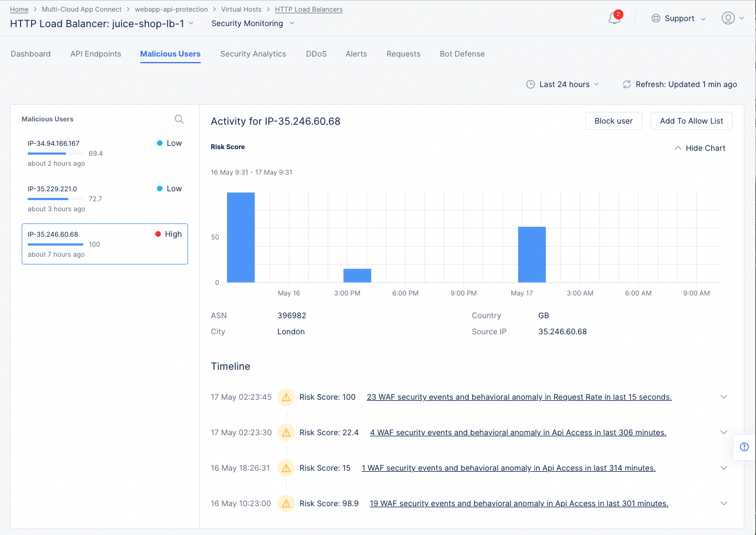
Task: Click the warning icon on the 16 May 10:23:00 event
Action: click(286, 503)
